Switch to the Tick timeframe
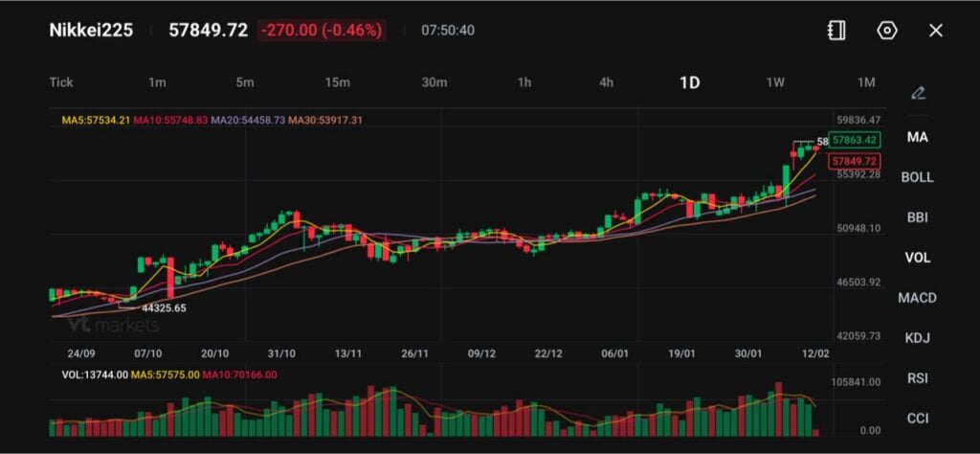The image size is (980, 454). [61, 82]
